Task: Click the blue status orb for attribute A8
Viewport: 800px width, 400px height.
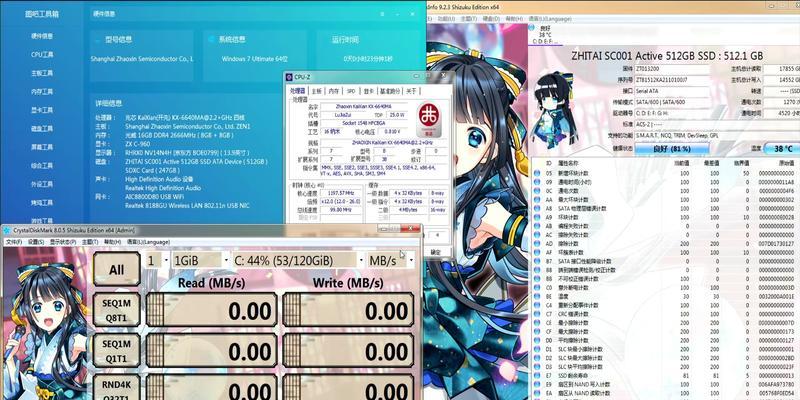Action: click(537, 209)
